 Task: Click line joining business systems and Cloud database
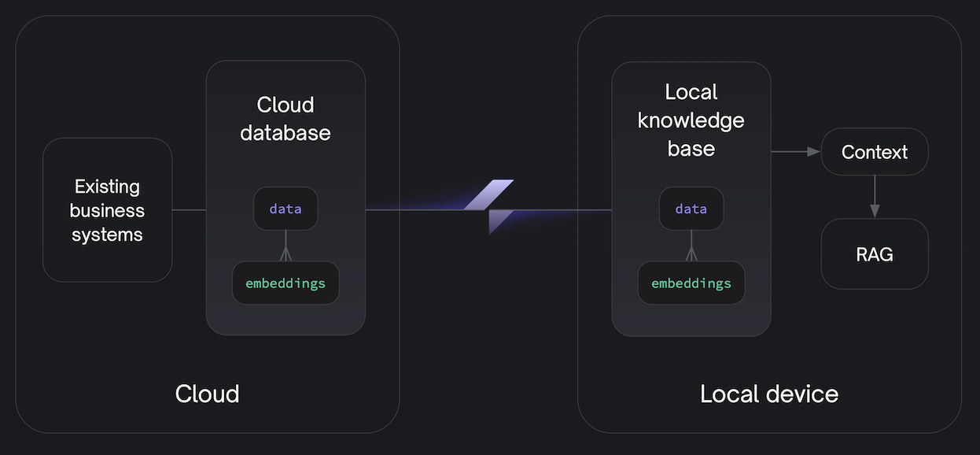[x=189, y=210]
